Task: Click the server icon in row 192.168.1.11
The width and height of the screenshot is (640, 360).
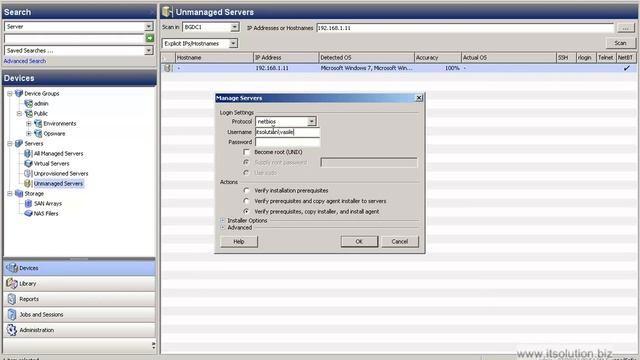Action: [167, 68]
